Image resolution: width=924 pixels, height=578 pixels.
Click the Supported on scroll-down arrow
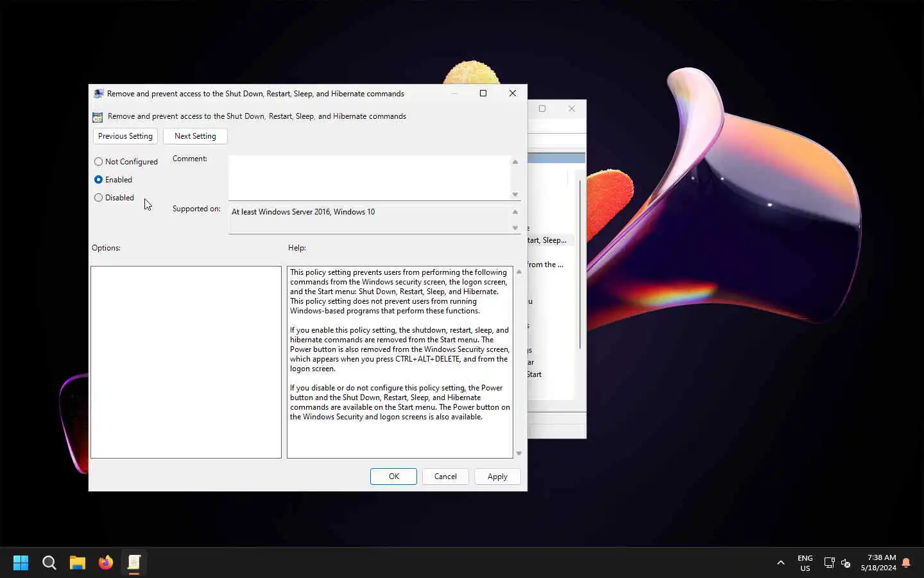515,228
